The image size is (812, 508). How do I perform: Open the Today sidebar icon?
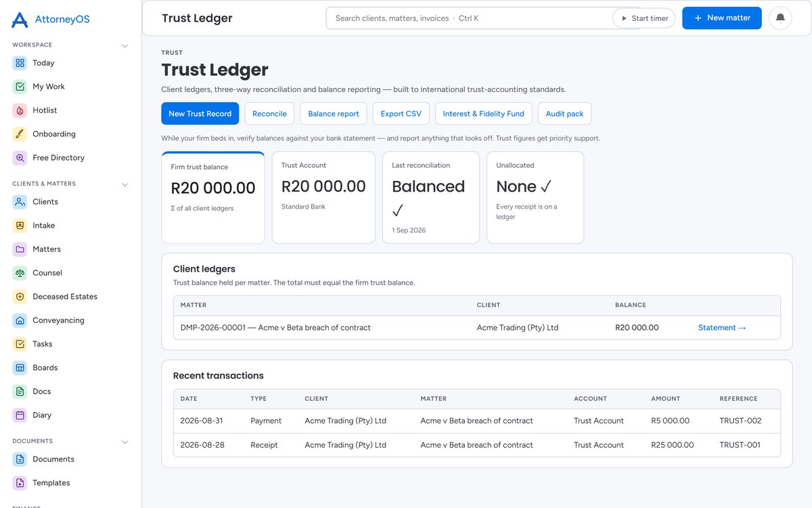(x=20, y=63)
